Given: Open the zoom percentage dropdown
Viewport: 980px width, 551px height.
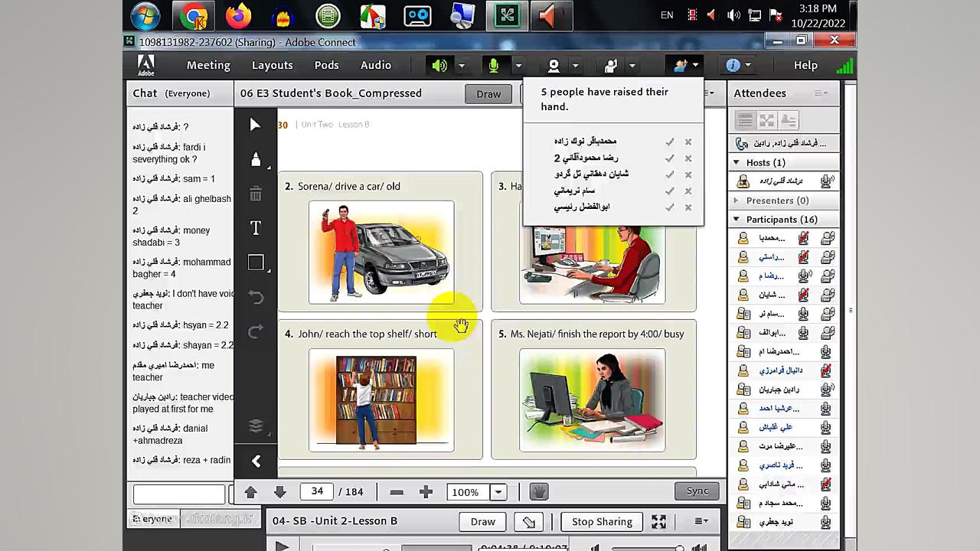Looking at the screenshot, I should click(x=498, y=492).
